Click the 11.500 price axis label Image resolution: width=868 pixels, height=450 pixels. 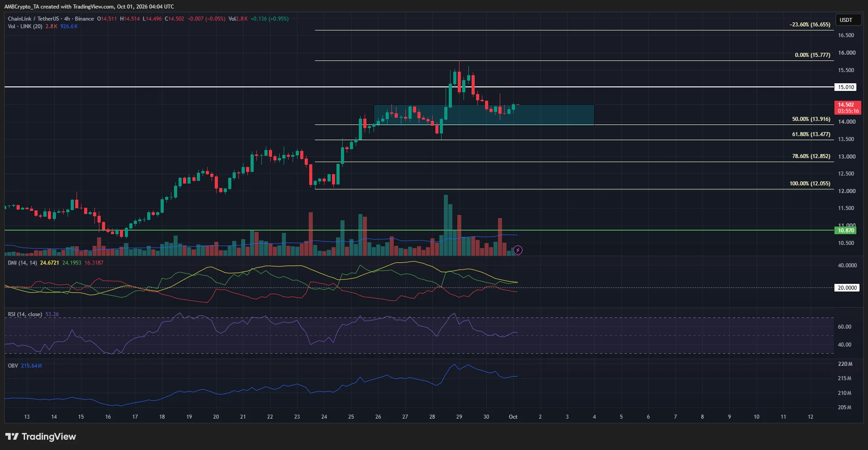point(846,208)
